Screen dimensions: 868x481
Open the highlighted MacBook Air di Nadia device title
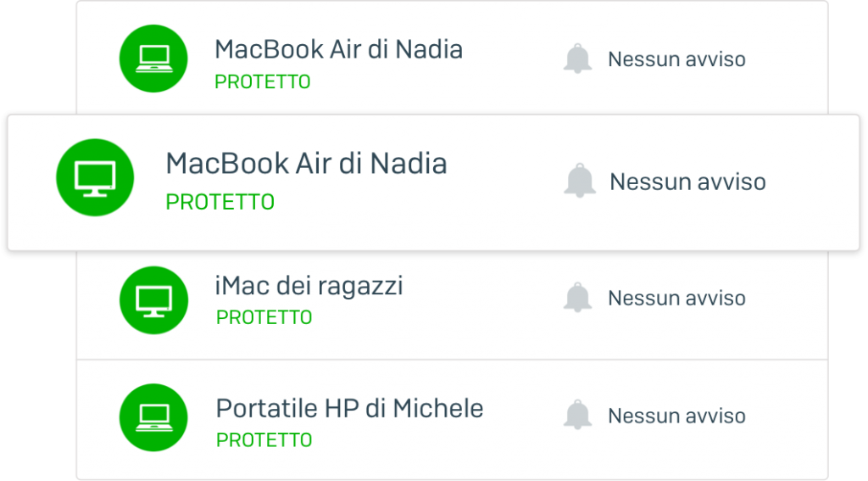[306, 164]
